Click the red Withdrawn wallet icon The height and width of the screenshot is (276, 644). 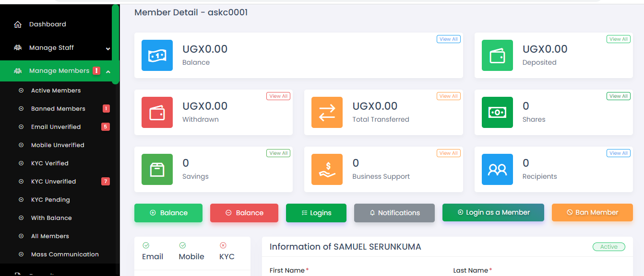point(157,113)
